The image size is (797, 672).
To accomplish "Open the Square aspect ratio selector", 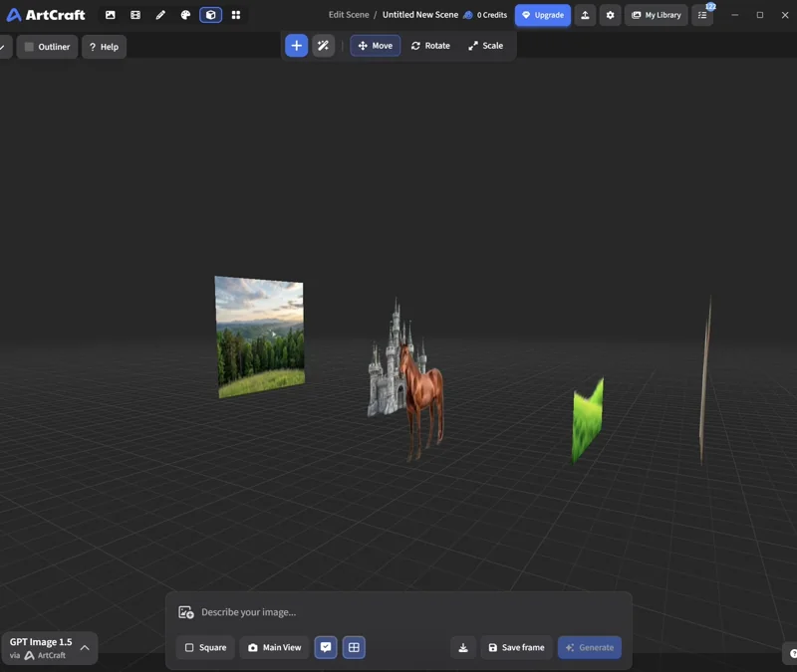I will click(x=205, y=648).
